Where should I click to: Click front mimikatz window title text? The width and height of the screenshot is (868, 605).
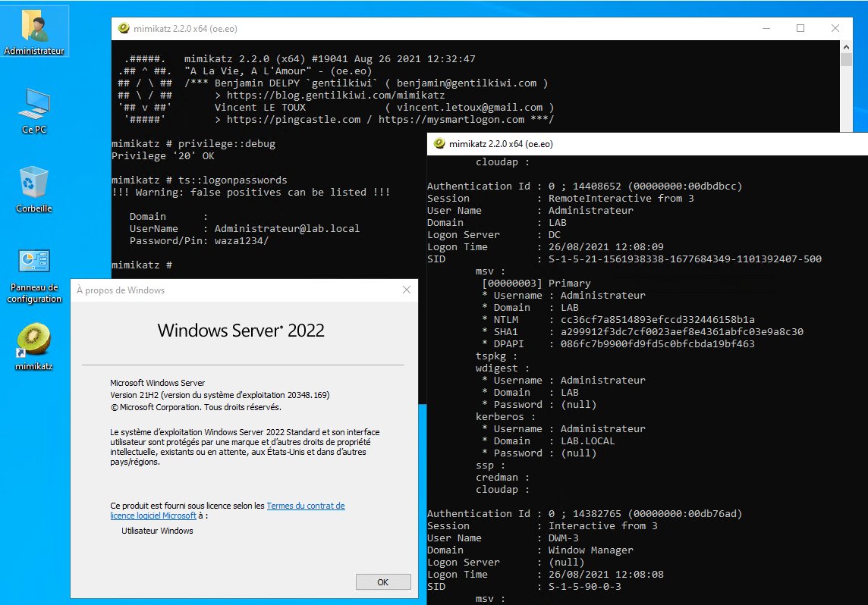(501, 144)
